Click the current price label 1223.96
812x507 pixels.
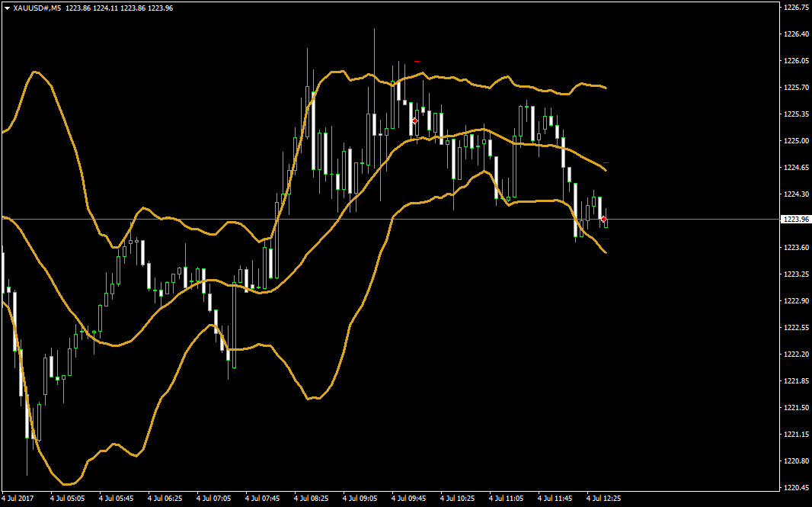click(x=797, y=220)
